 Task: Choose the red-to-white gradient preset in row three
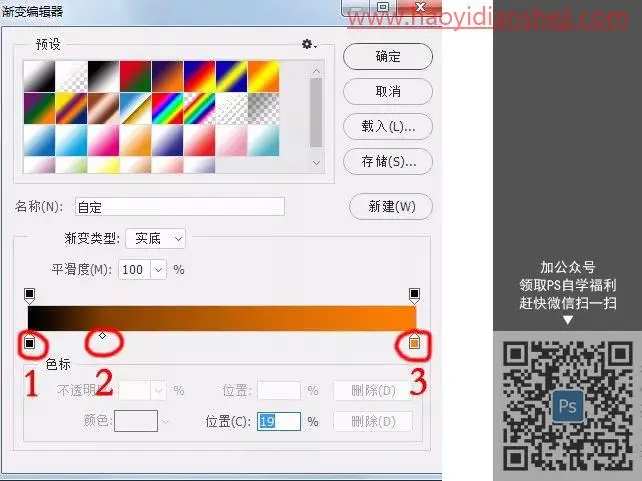point(199,140)
